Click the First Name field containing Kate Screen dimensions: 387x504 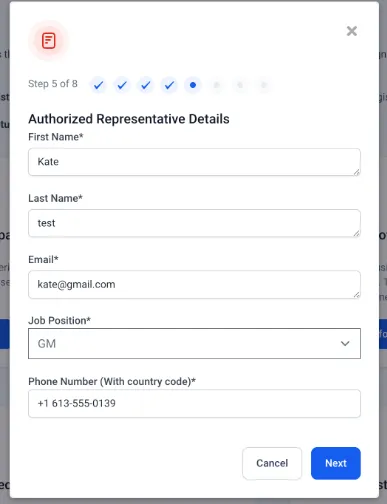(x=194, y=162)
